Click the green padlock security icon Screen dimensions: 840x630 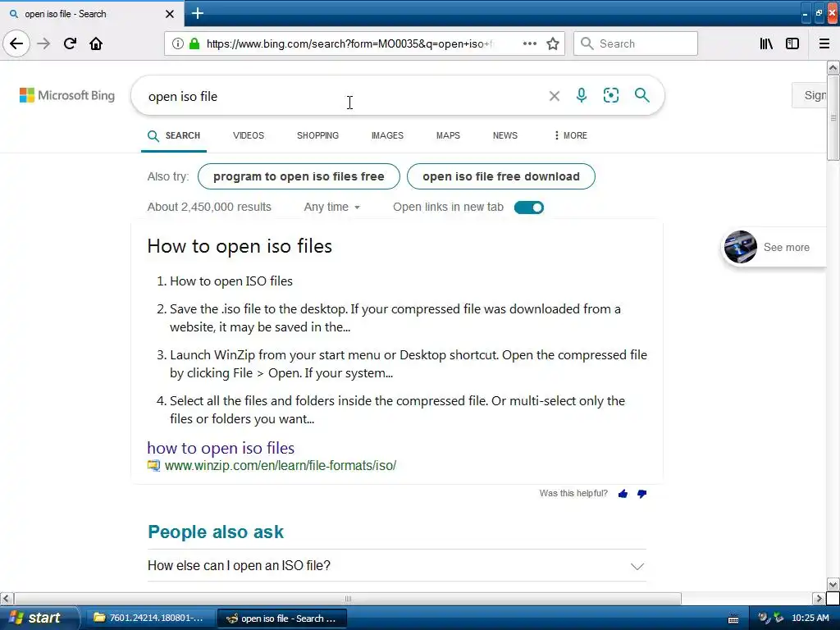(194, 43)
